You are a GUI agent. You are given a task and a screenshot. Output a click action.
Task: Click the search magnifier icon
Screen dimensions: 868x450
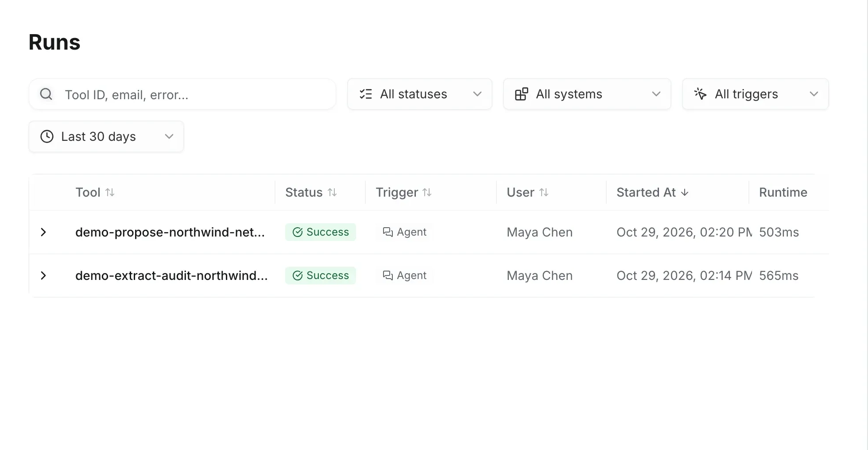pos(46,94)
